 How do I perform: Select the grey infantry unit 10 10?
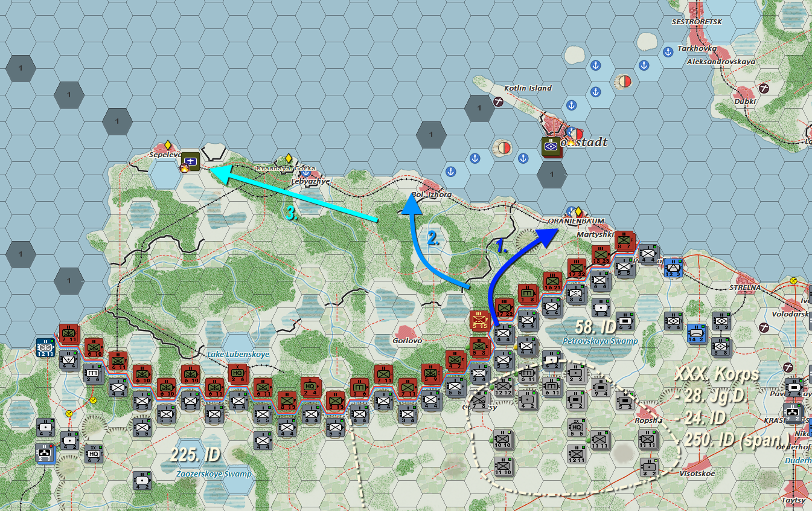point(503,439)
